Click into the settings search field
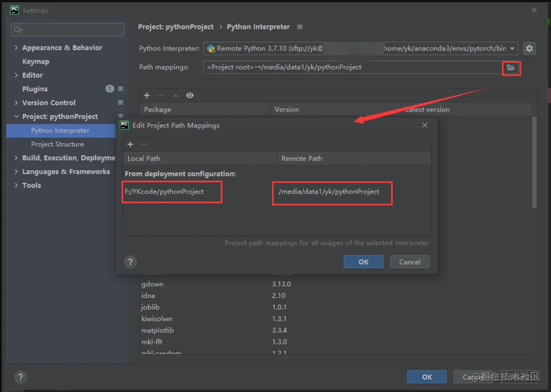The image size is (551, 392). (x=67, y=30)
